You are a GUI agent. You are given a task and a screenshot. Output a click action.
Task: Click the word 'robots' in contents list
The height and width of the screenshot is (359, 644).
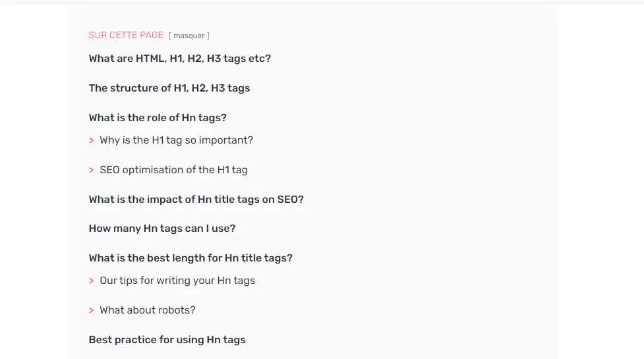(177, 310)
